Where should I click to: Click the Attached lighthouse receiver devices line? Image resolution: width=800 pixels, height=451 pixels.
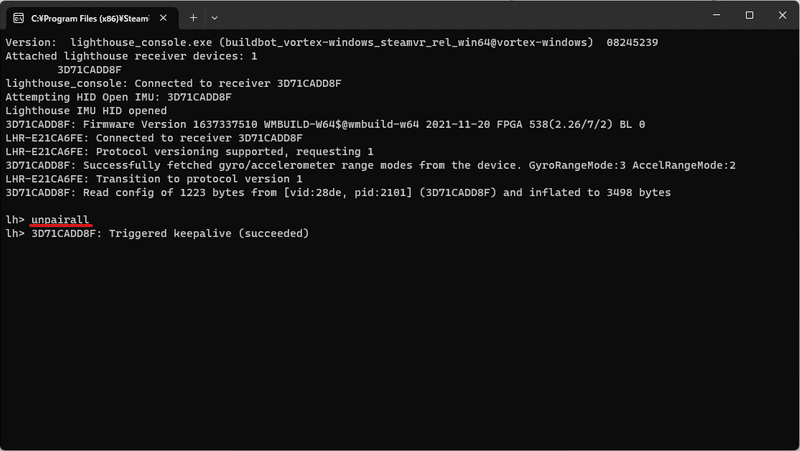[x=131, y=56]
